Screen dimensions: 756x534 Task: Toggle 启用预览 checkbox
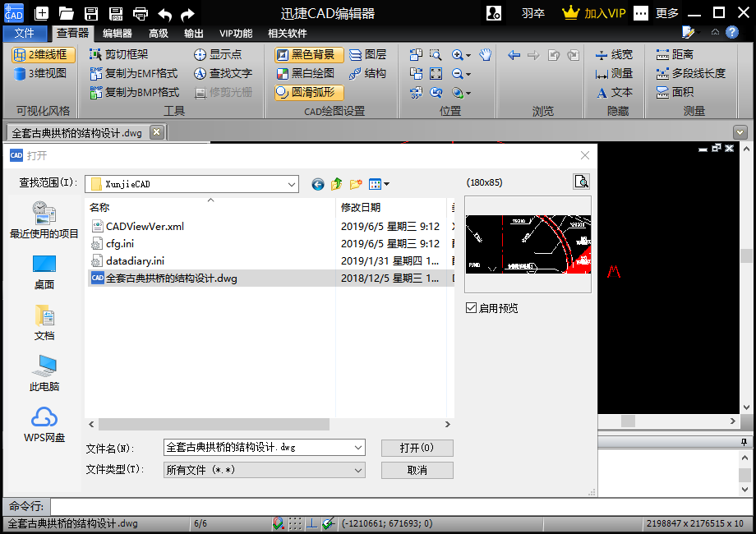click(x=471, y=308)
